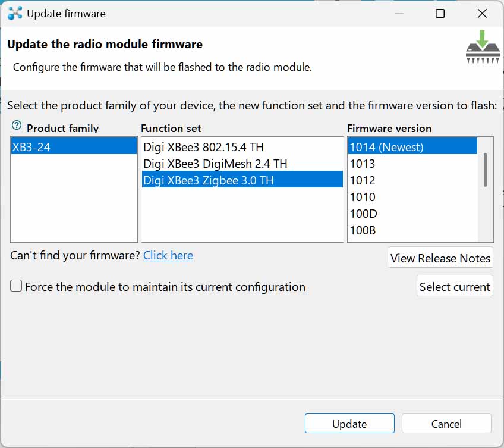This screenshot has height=448, width=504.
Task: Choose firmware version 1014 (Newest)
Action: (x=412, y=147)
